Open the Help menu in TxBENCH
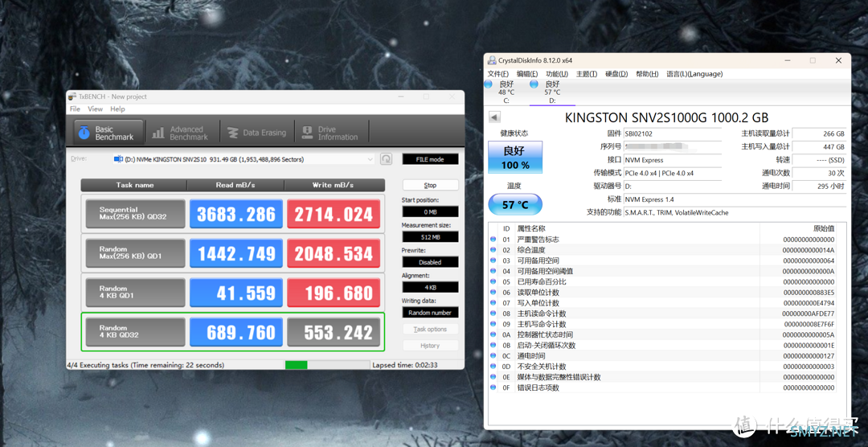 117,109
